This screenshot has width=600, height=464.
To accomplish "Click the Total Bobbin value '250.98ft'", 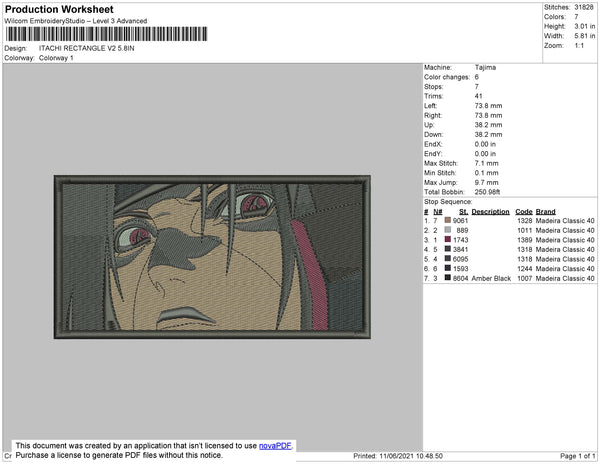I will 487,192.
